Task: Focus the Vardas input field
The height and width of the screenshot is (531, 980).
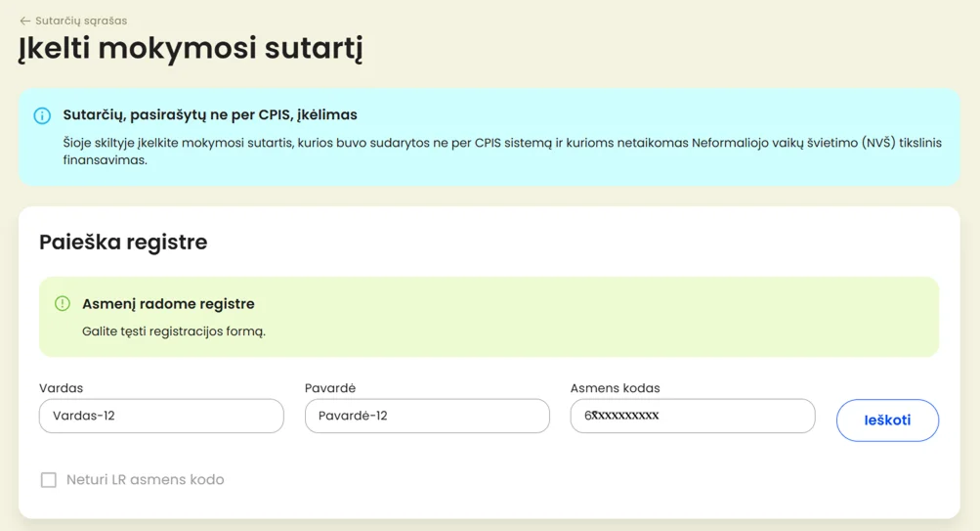Action: (161, 416)
